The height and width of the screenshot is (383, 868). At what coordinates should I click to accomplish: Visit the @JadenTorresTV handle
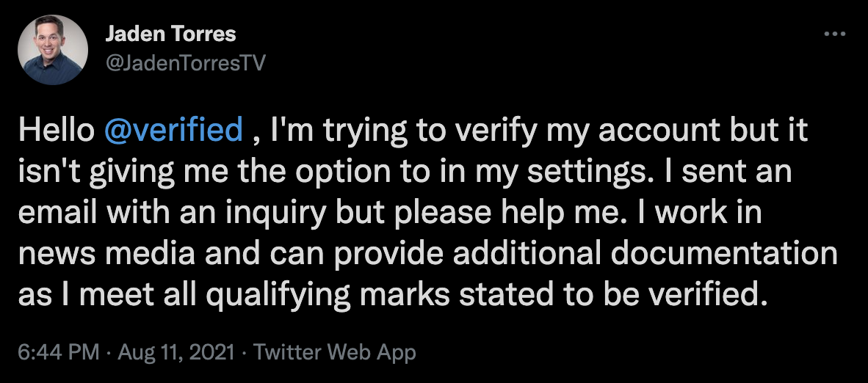[x=186, y=63]
